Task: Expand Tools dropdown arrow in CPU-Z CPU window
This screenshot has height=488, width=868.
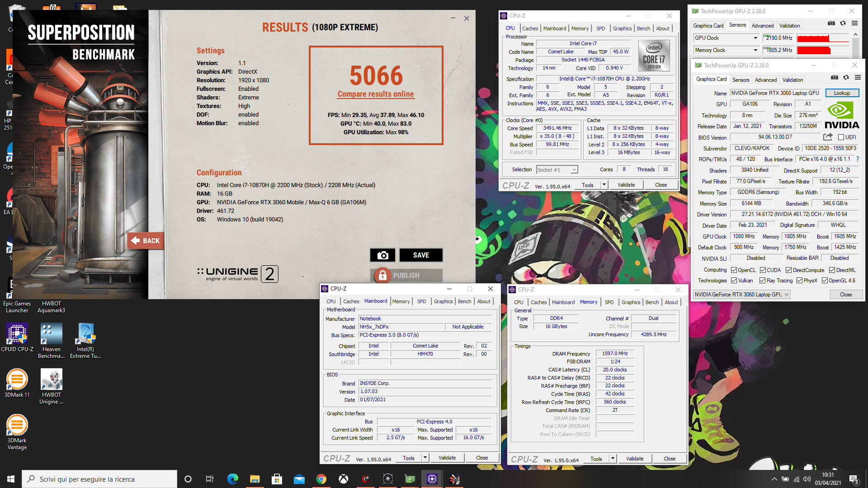Action: point(604,185)
